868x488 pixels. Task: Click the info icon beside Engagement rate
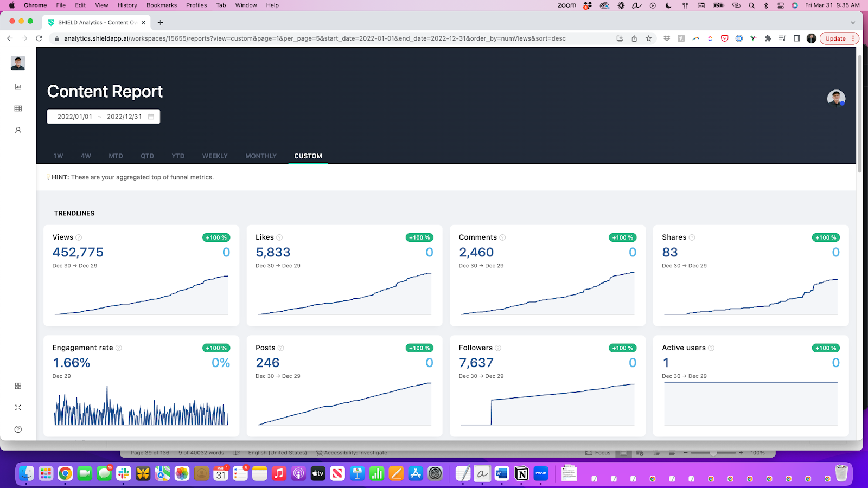coord(119,348)
